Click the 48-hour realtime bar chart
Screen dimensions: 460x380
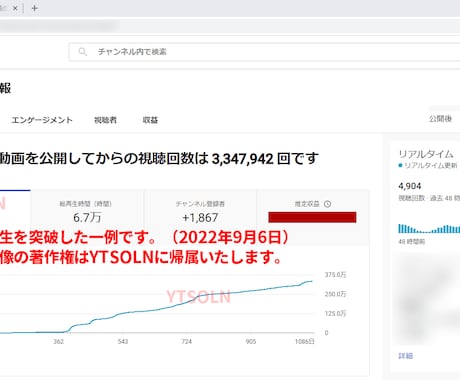tap(429, 228)
